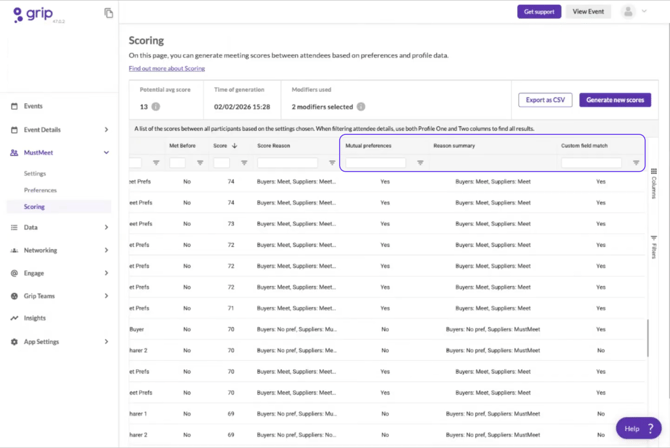Open the filter icon for Score Reason column
Image resolution: width=670 pixels, height=448 pixels.
point(332,163)
